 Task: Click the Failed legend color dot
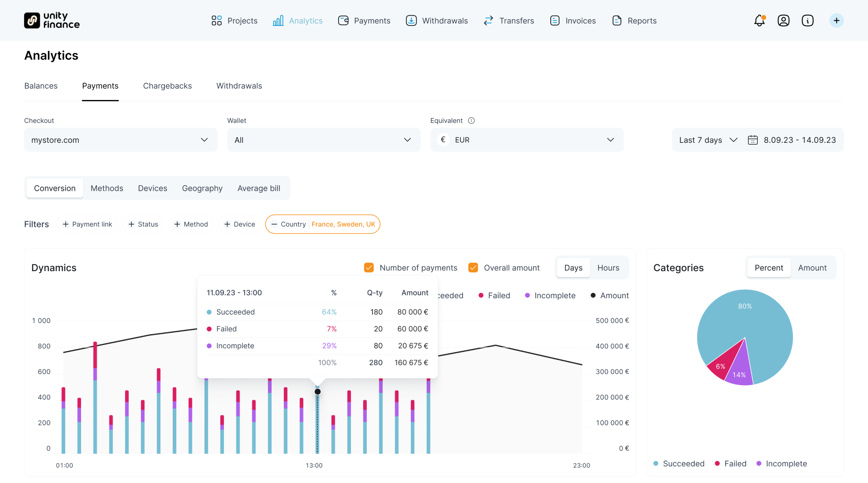click(x=481, y=295)
